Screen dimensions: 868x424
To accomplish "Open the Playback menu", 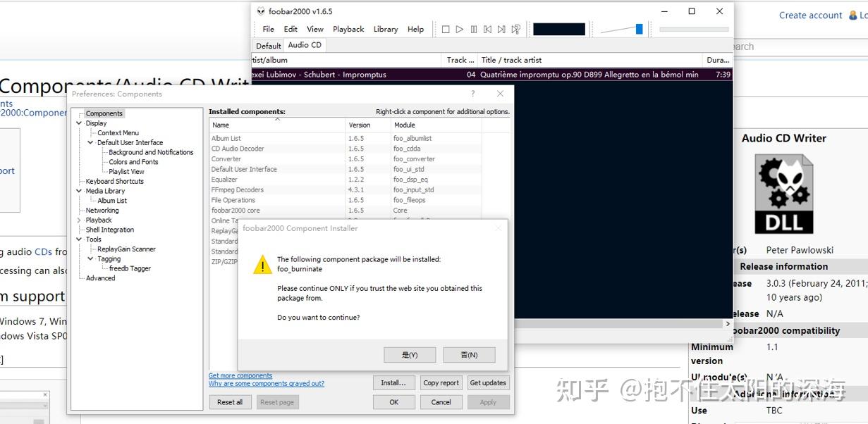I will (348, 29).
